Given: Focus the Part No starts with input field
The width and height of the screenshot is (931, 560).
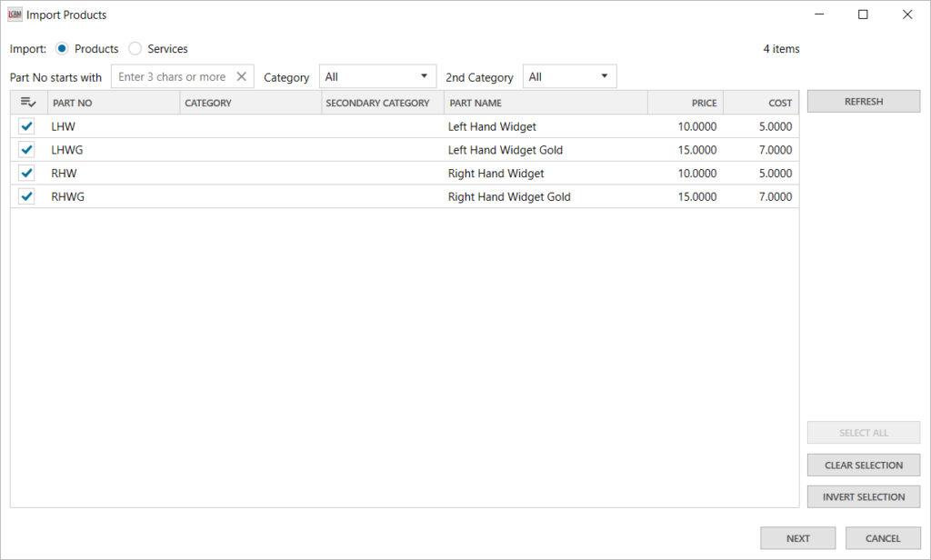Looking at the screenshot, I should pos(173,77).
